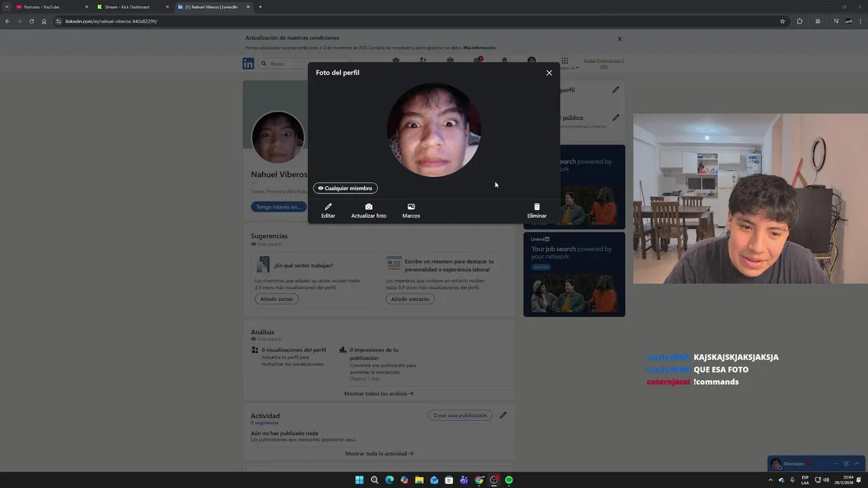This screenshot has height=488, width=868.
Task: Click 0 visualizaciones del perfil
Action: tap(294, 350)
